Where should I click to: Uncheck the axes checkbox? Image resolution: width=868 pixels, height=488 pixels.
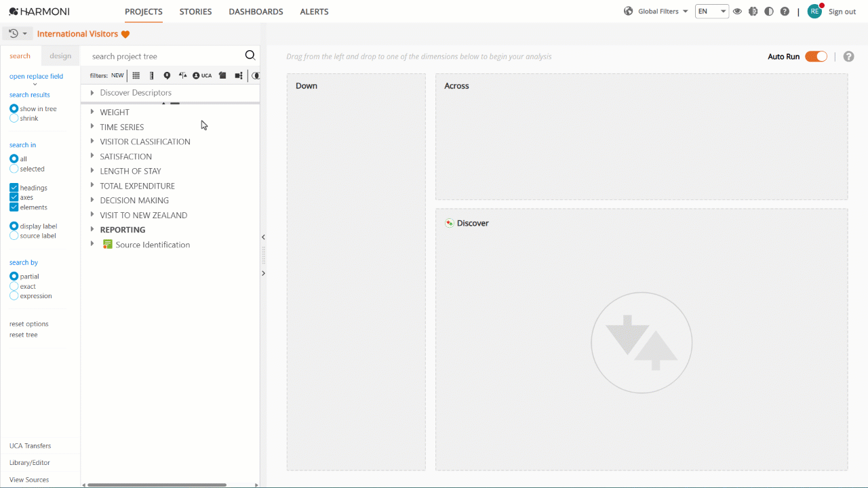(14, 197)
